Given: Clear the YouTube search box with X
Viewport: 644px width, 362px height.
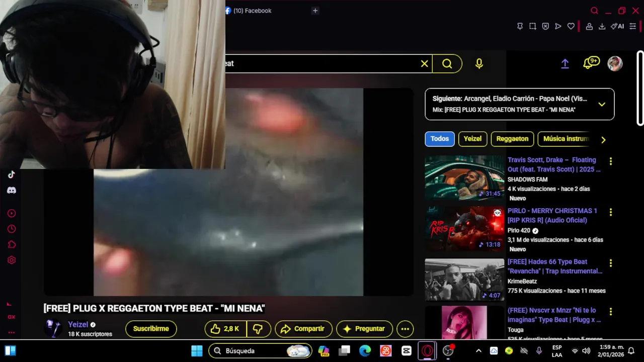Looking at the screenshot, I should (425, 64).
